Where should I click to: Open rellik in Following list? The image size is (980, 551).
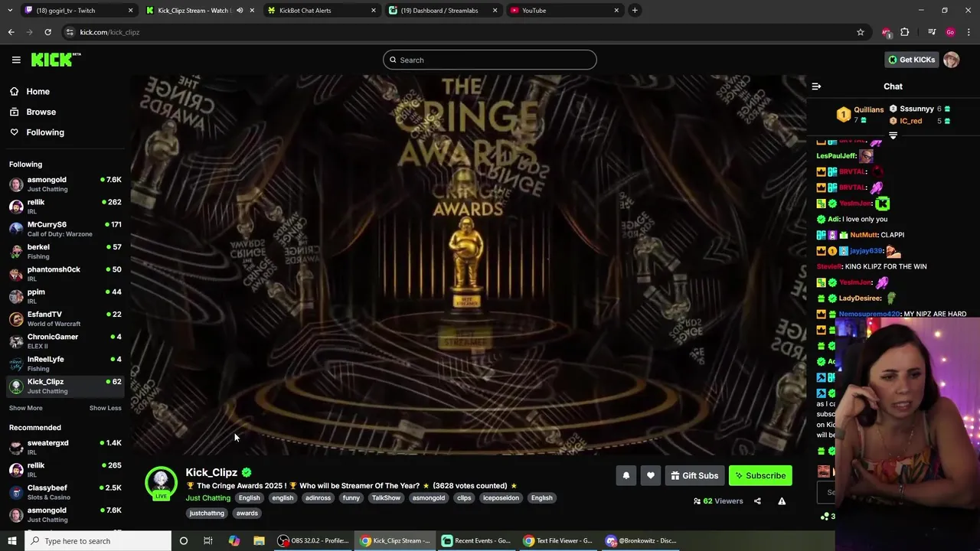pos(65,207)
